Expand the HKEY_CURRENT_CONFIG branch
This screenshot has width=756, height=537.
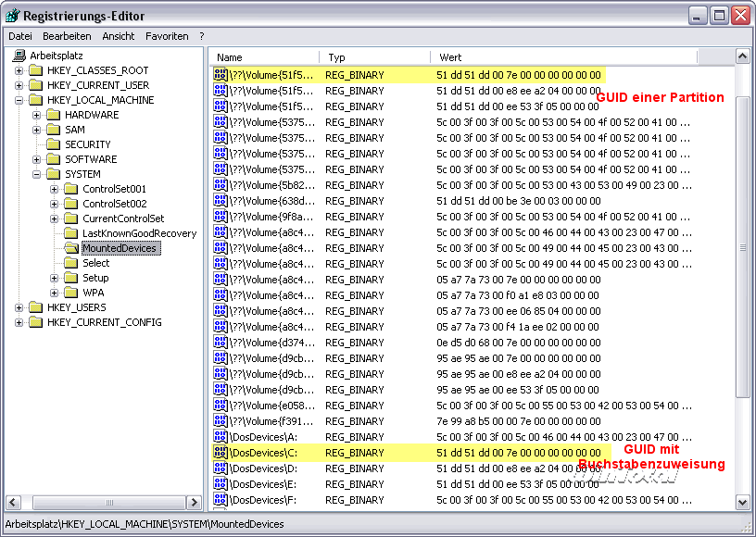point(19,323)
